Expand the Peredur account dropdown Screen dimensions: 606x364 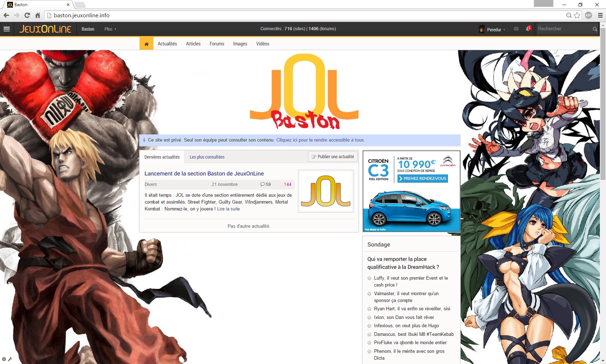tap(496, 30)
